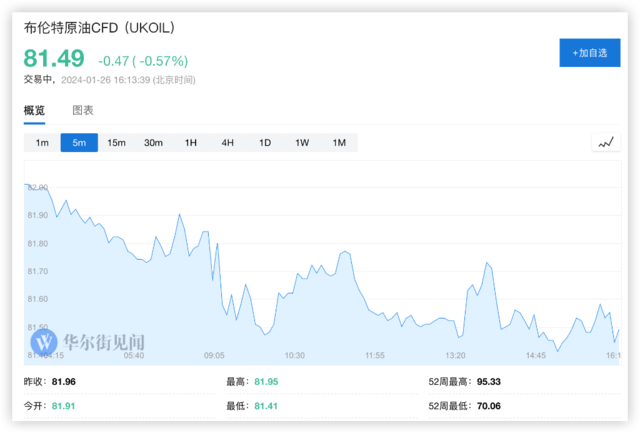Viewport: 640px width, 433px height.
Task: Click the 09:05 time axis label
Action: coord(214,355)
